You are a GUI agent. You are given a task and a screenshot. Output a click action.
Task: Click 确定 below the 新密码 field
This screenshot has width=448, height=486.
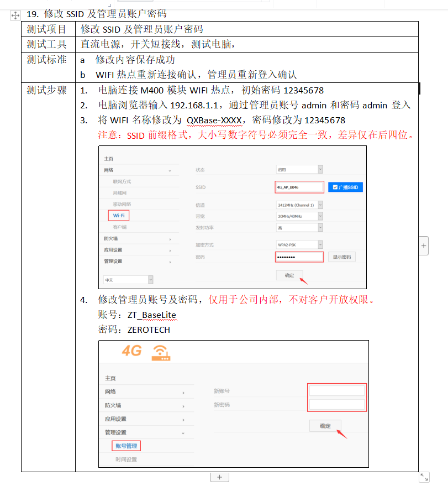click(x=325, y=426)
